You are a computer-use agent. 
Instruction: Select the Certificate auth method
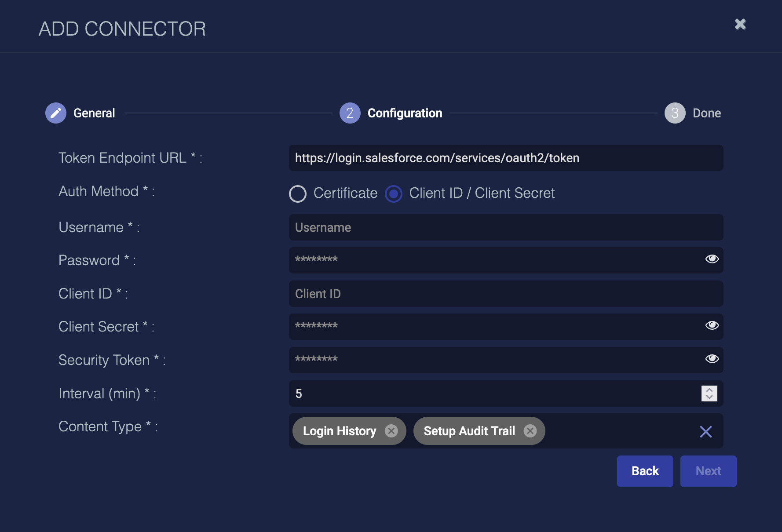coord(298,193)
